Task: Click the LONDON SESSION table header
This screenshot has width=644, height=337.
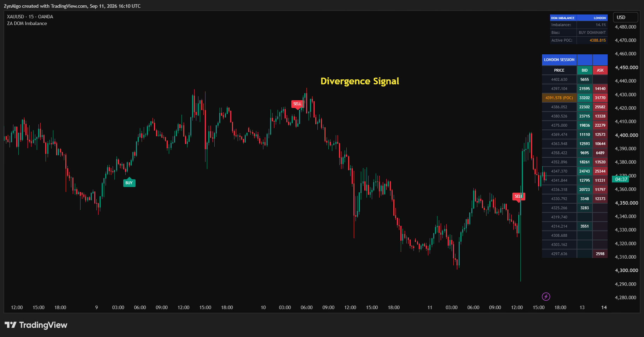Action: pos(559,60)
